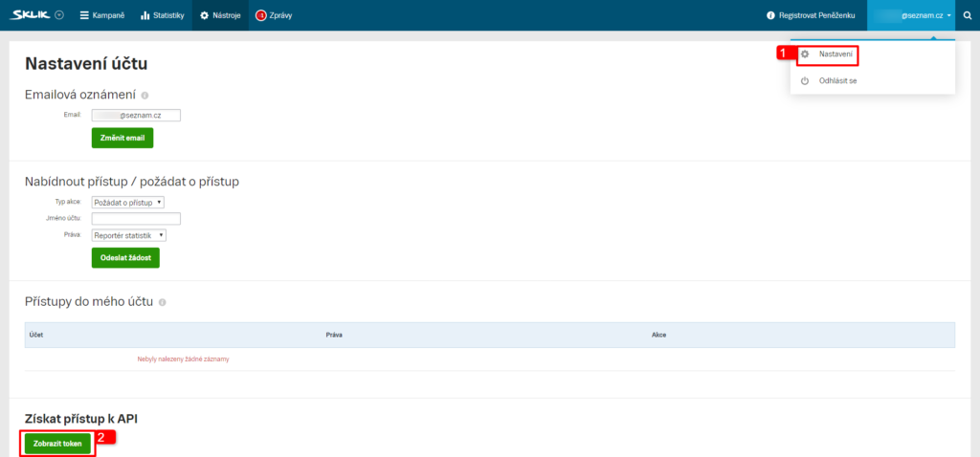This screenshot has width=980, height=457.
Task: Click the help icon beside Emailová oznámení
Action: [x=145, y=96]
